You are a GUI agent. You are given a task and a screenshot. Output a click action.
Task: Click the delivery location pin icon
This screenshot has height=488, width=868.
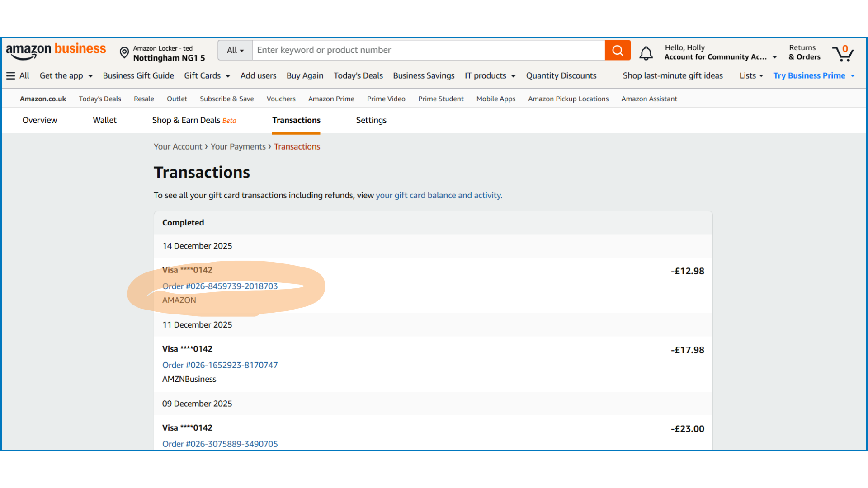tap(124, 53)
